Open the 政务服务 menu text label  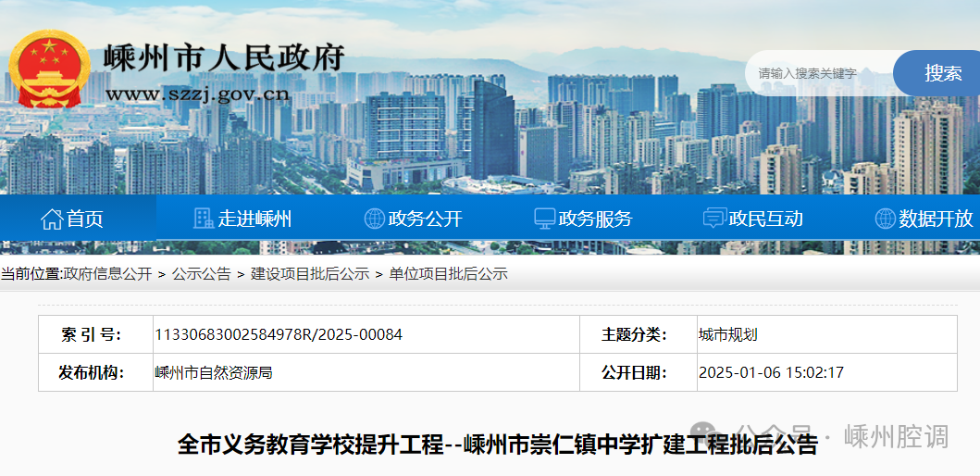pyautogui.click(x=595, y=219)
